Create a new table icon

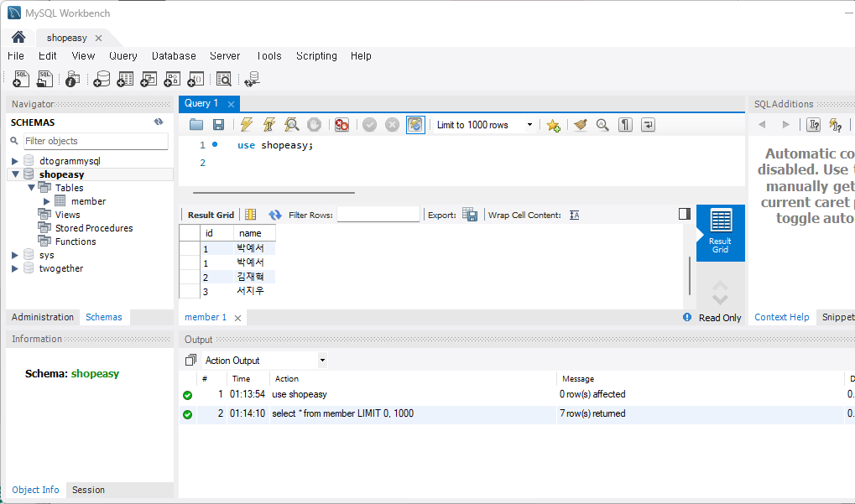pyautogui.click(x=125, y=79)
